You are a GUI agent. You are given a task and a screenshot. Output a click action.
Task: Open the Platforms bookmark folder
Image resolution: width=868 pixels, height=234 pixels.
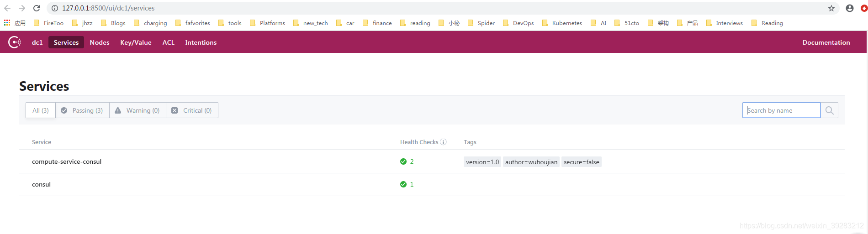click(267, 23)
